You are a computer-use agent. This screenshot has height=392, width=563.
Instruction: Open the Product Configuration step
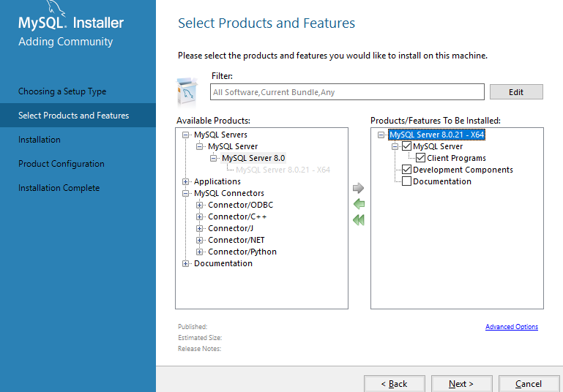coord(61,164)
